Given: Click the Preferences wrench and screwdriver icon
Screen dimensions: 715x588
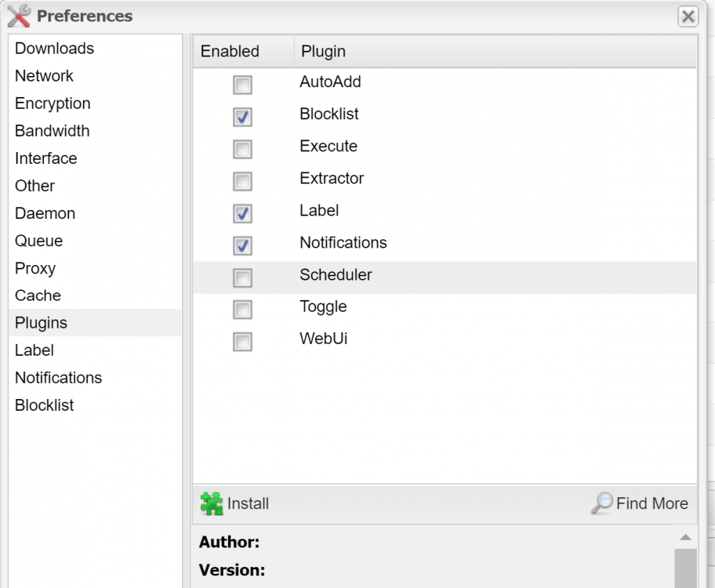Looking at the screenshot, I should point(19,16).
